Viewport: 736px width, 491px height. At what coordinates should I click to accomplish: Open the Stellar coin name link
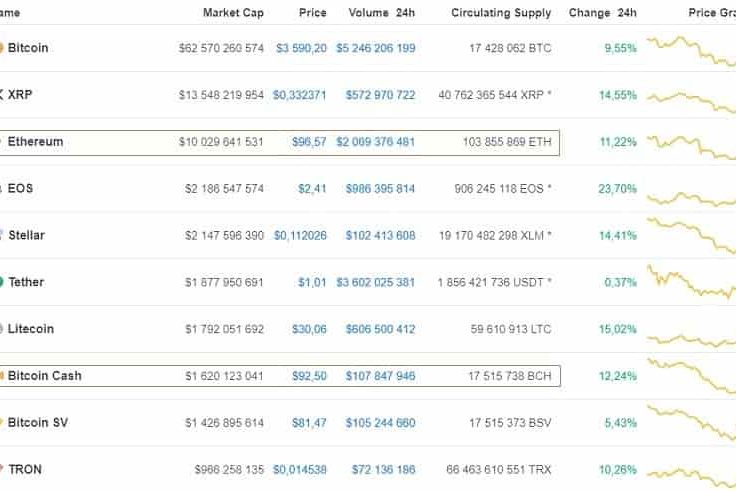(26, 235)
